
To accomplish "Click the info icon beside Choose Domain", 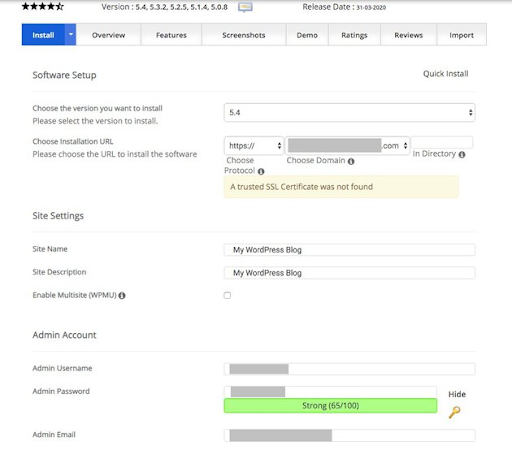I will (351, 161).
